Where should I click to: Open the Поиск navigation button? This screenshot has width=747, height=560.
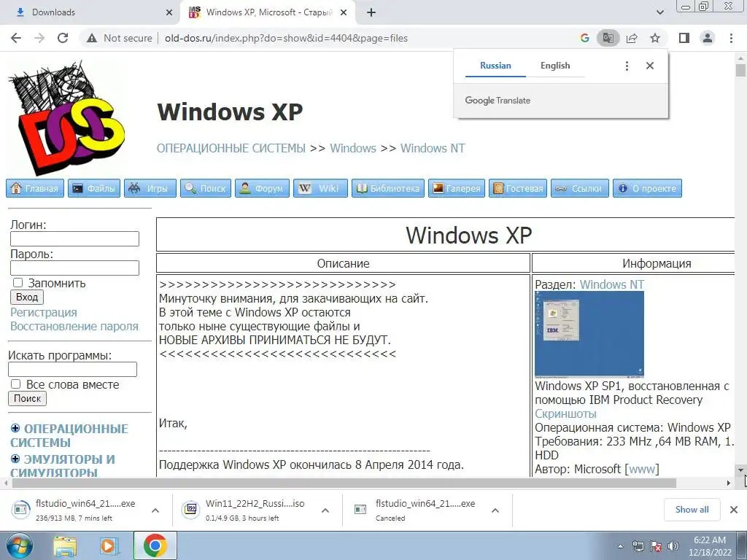click(x=206, y=188)
